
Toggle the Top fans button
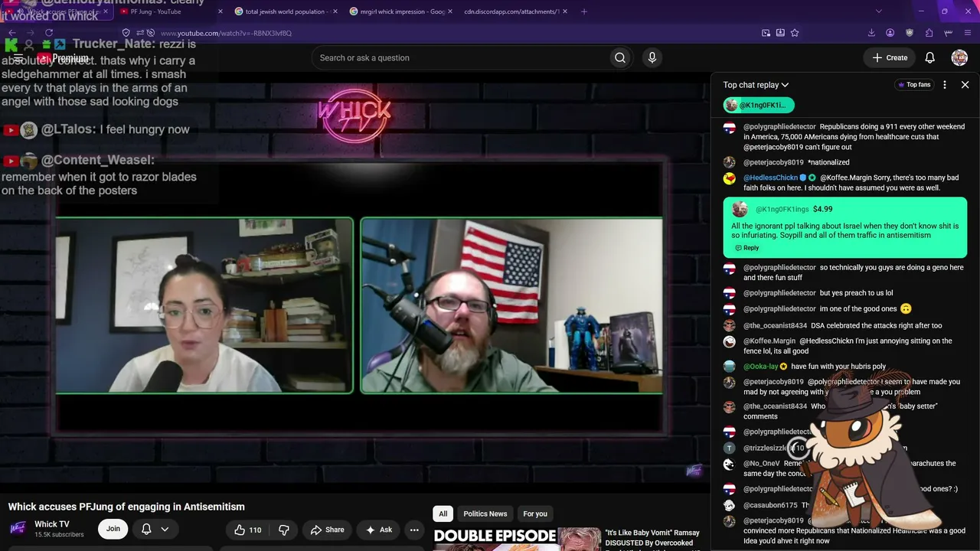pyautogui.click(x=913, y=85)
